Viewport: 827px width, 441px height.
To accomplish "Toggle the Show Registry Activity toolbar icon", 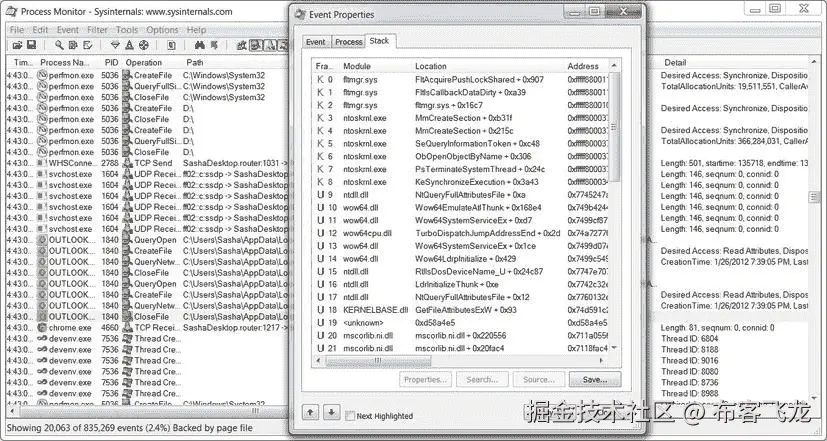I will coord(242,45).
